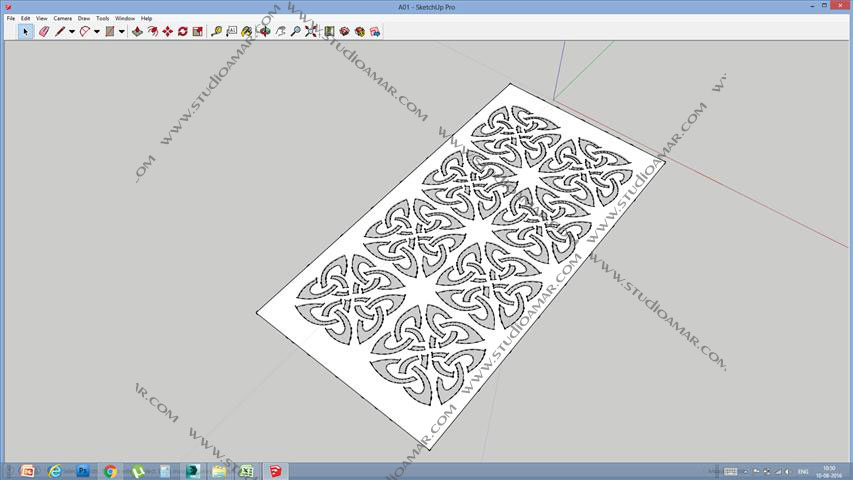853x480 pixels.
Task: Open Excel from the taskbar
Action: point(247,471)
